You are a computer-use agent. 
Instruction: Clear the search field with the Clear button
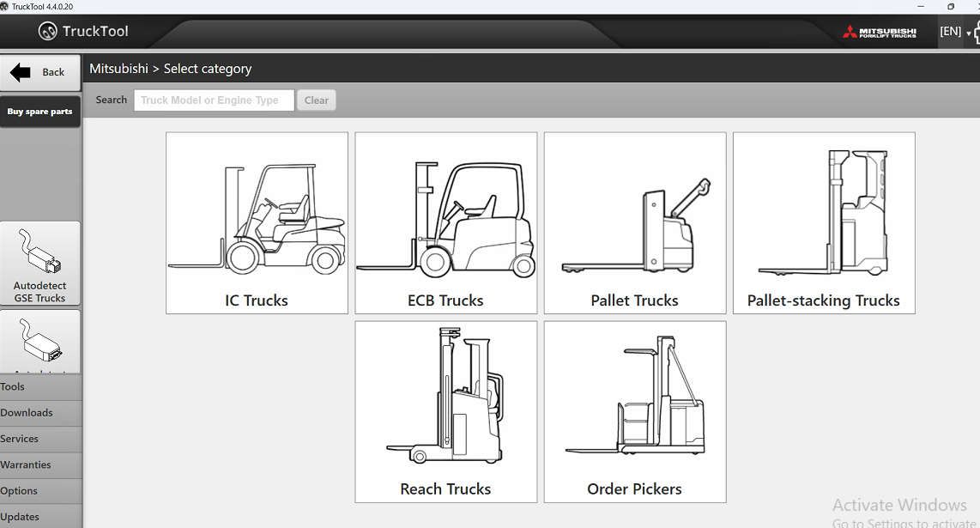pos(316,100)
